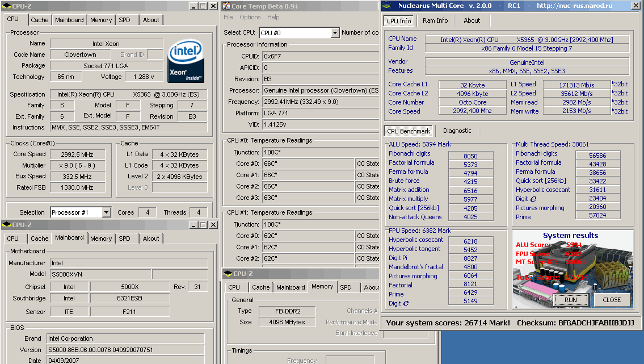Open Mainboard tab in CPU-Z memory window
This screenshot has width=644, height=364.
[x=291, y=287]
